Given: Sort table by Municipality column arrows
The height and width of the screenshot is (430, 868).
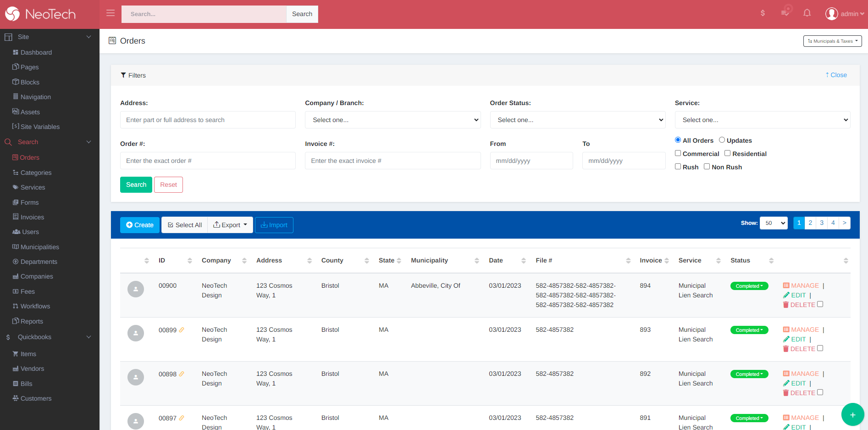Looking at the screenshot, I should click(477, 261).
